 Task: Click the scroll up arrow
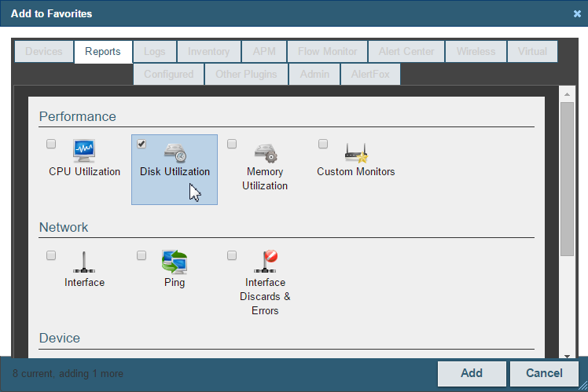tap(567, 93)
